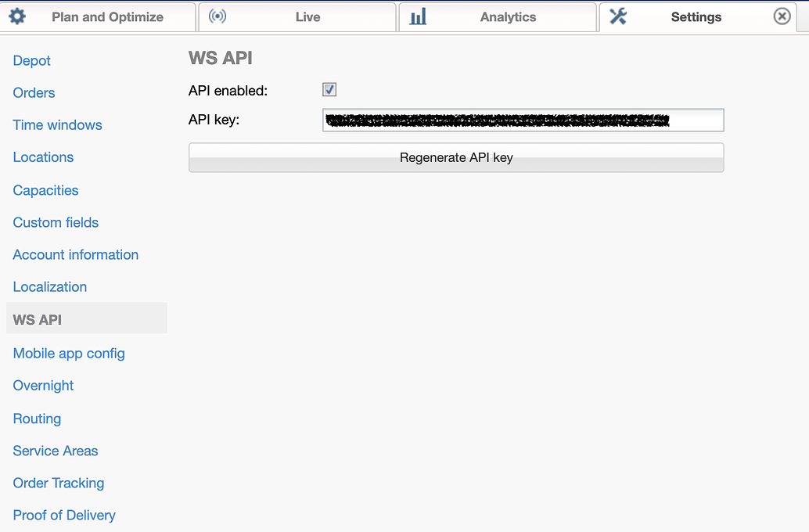The height and width of the screenshot is (532, 809).
Task: Switch to the Plan and Optimize tab
Action: click(110, 16)
